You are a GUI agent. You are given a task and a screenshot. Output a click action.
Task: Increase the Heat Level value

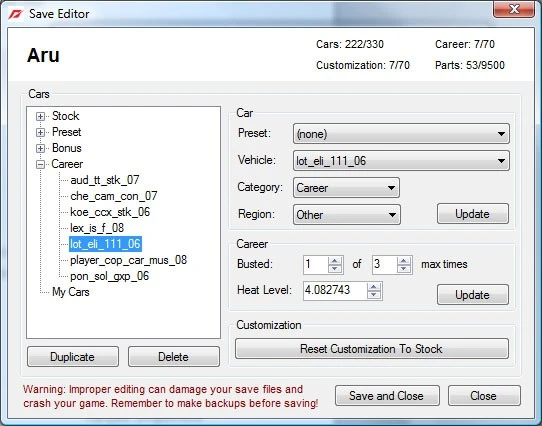click(x=373, y=287)
